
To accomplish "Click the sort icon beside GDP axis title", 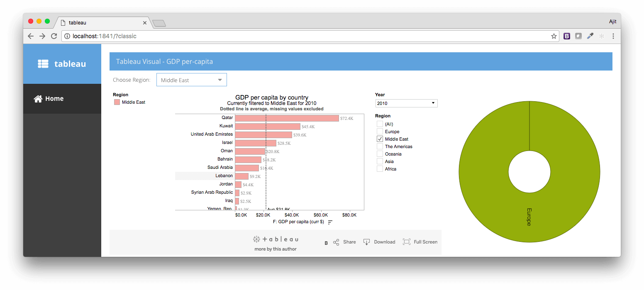I will click(330, 222).
